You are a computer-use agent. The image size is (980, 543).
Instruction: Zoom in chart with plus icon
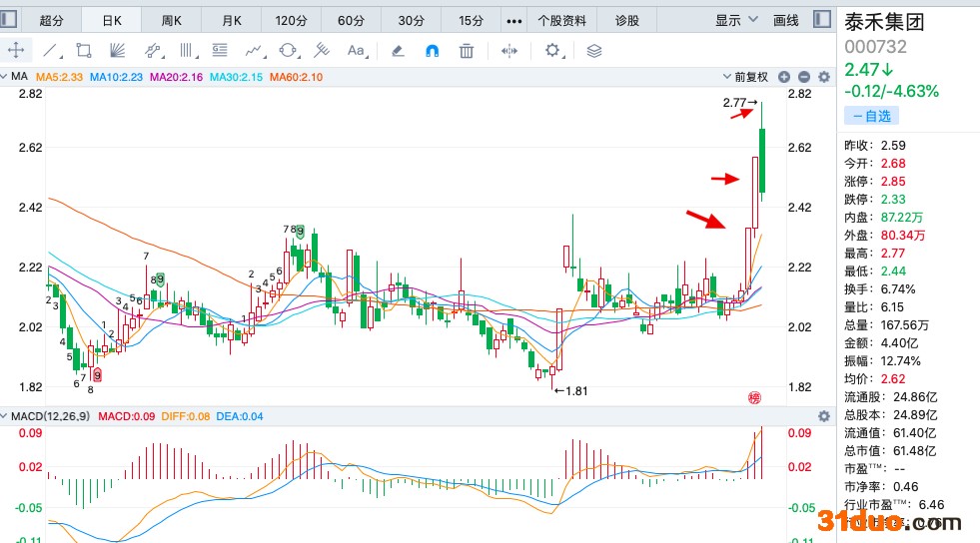(784, 77)
